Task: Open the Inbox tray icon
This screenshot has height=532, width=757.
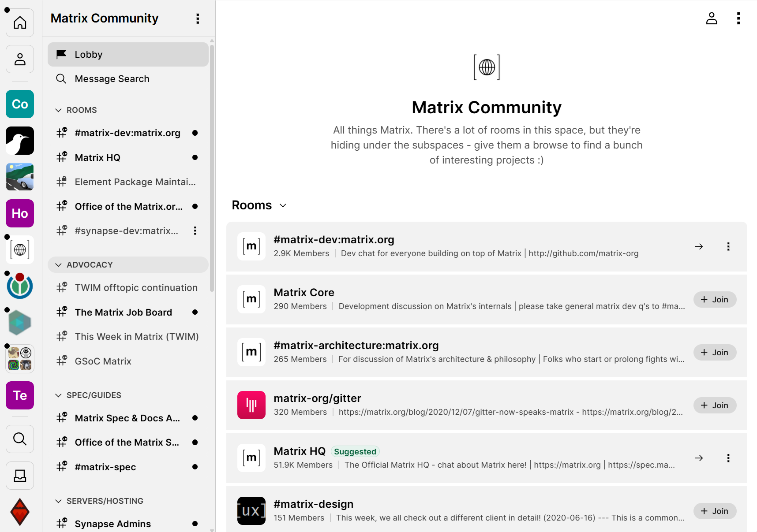Action: (20, 476)
